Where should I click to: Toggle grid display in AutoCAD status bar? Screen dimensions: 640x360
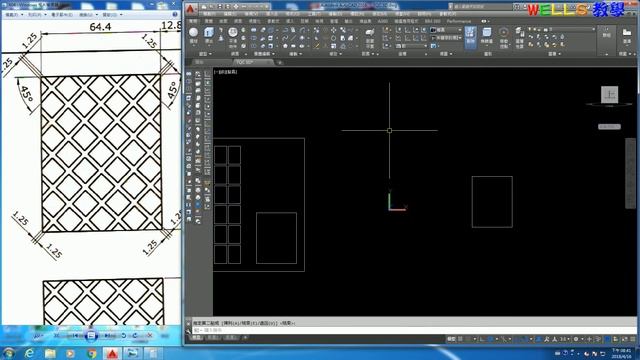460,339
